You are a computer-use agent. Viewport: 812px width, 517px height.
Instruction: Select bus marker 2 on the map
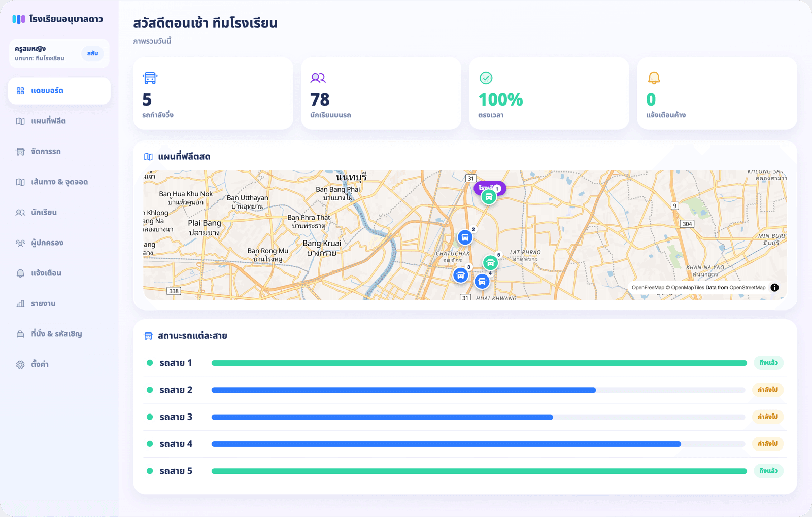tap(465, 237)
